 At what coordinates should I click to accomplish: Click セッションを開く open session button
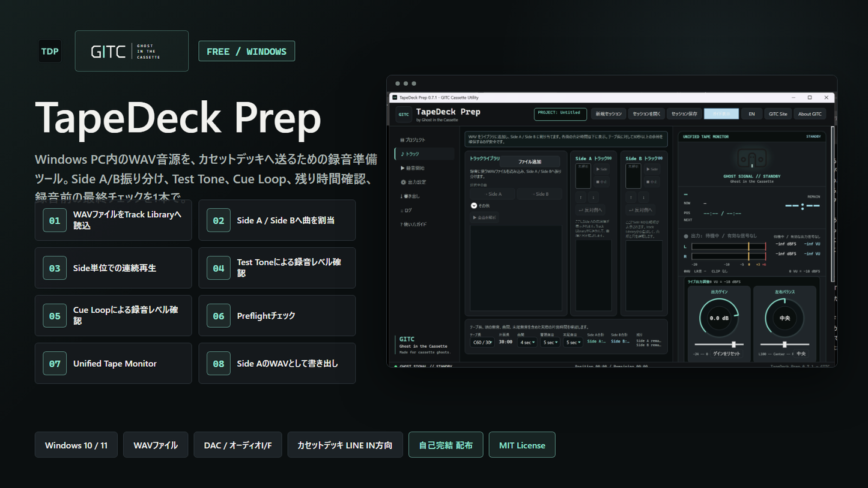pos(646,113)
